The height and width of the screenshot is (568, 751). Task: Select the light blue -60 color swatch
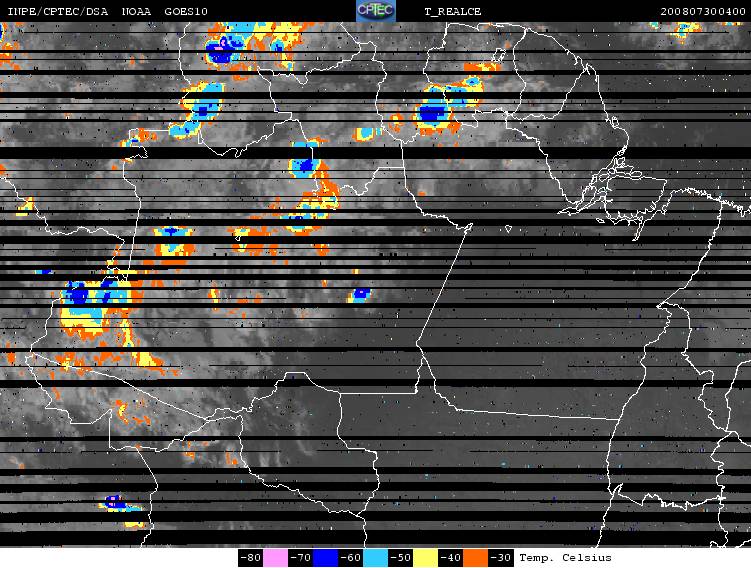pyautogui.click(x=375, y=558)
